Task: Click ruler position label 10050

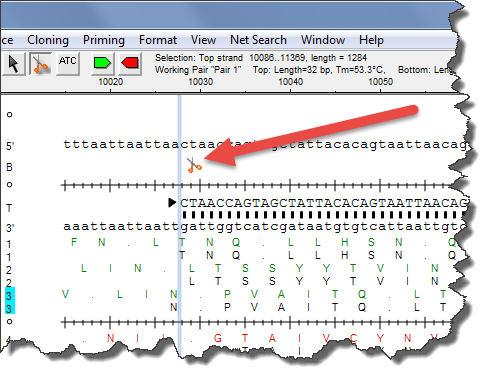Action: (x=381, y=82)
